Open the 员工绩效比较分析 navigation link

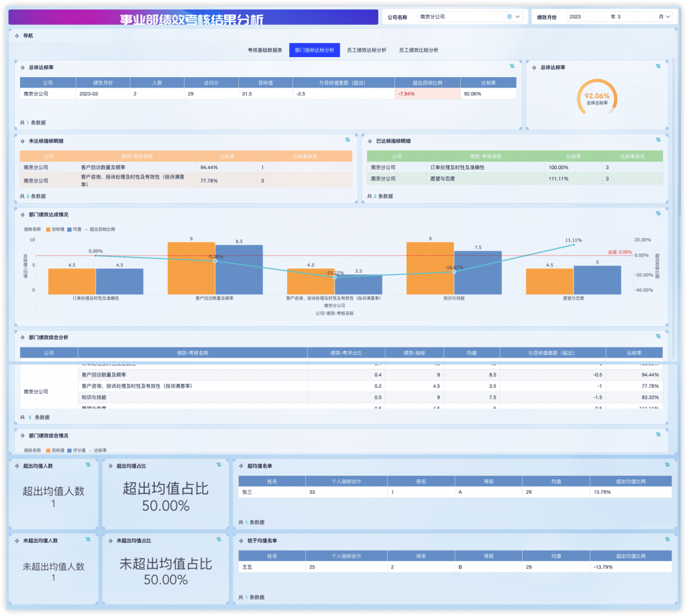[419, 50]
